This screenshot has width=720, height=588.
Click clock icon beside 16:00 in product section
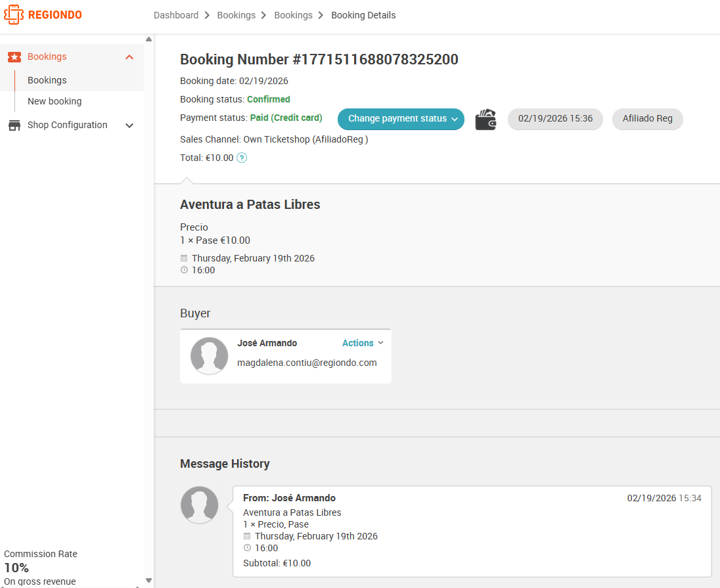coord(184,270)
